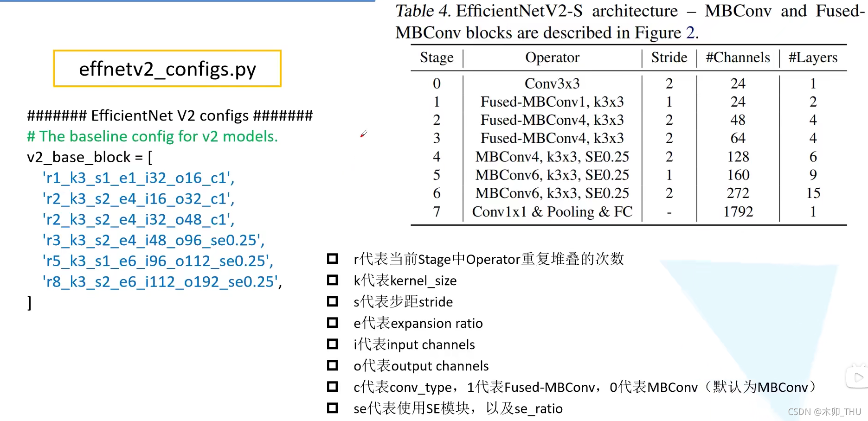Screen dimensions: 868x421
Task: Select config string 'r1_k3_s1_e1_i32_o16_c1'
Action: click(138, 178)
